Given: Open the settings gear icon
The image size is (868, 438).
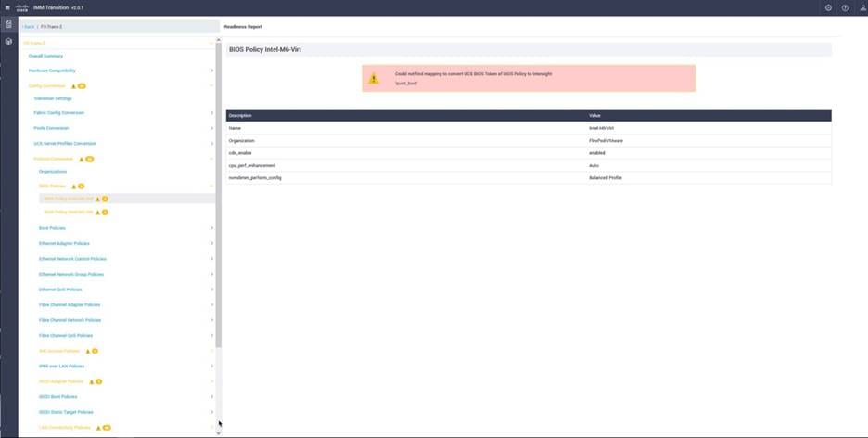Looking at the screenshot, I should [828, 7].
